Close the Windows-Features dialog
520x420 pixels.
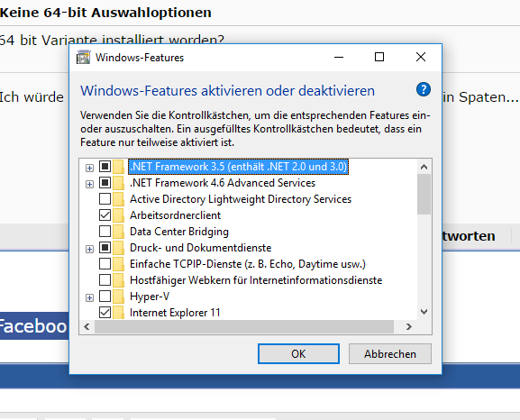click(421, 57)
